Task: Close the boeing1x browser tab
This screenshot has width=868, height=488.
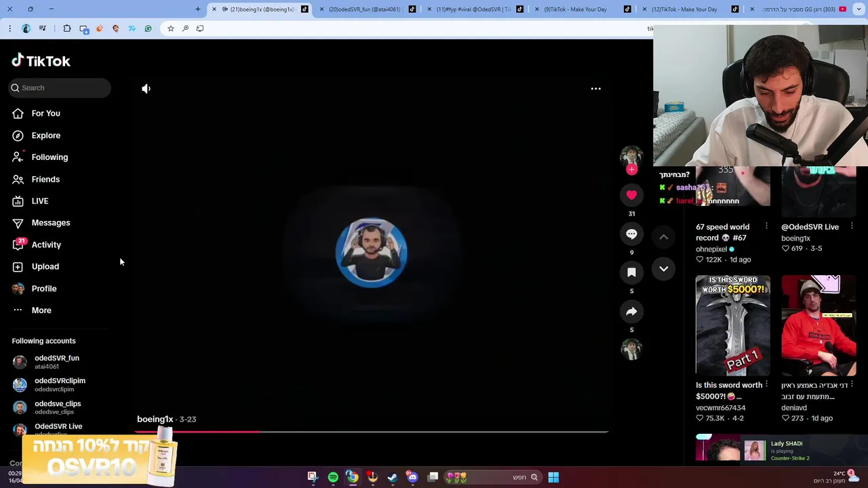Action: [x=214, y=9]
